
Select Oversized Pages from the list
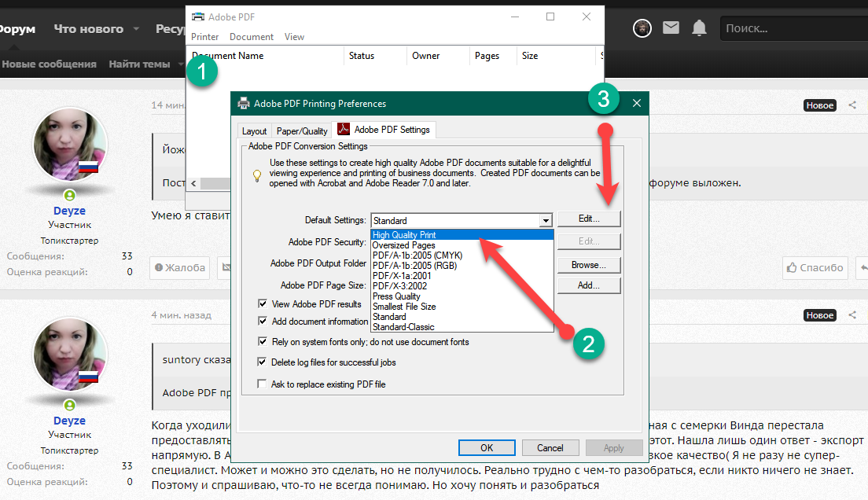[462, 244]
